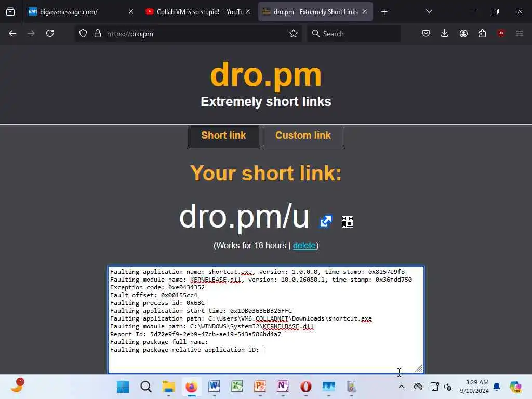
Task: Go back one page
Action: [x=12, y=33]
